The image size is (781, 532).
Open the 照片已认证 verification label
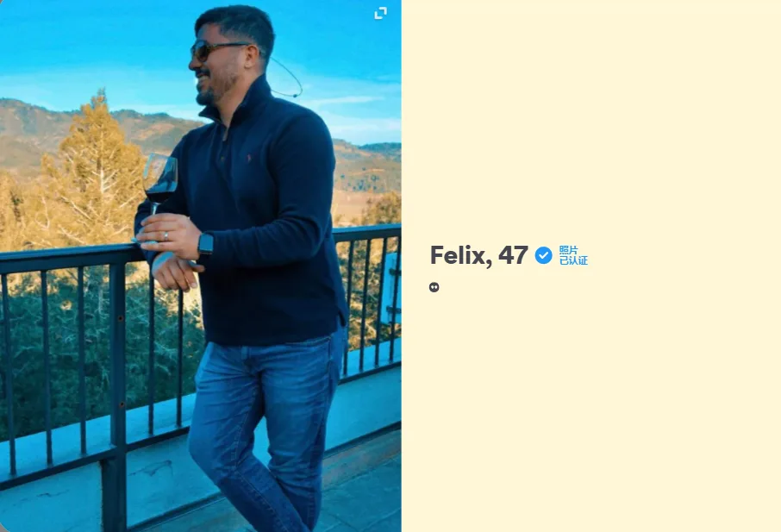[x=573, y=255]
